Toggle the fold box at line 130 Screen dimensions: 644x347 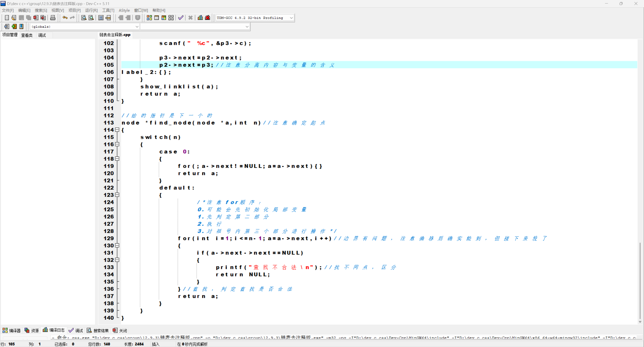tap(117, 246)
